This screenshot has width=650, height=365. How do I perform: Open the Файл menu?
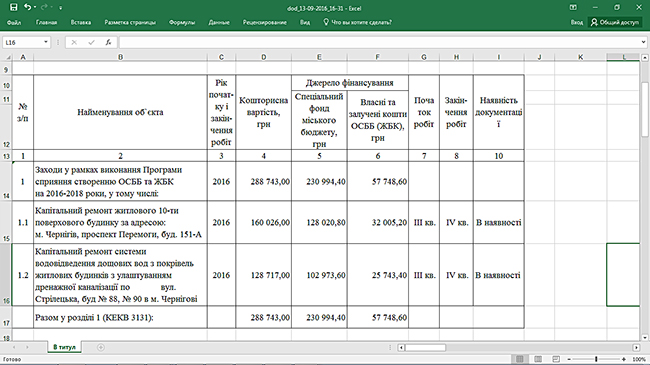pyautogui.click(x=14, y=22)
